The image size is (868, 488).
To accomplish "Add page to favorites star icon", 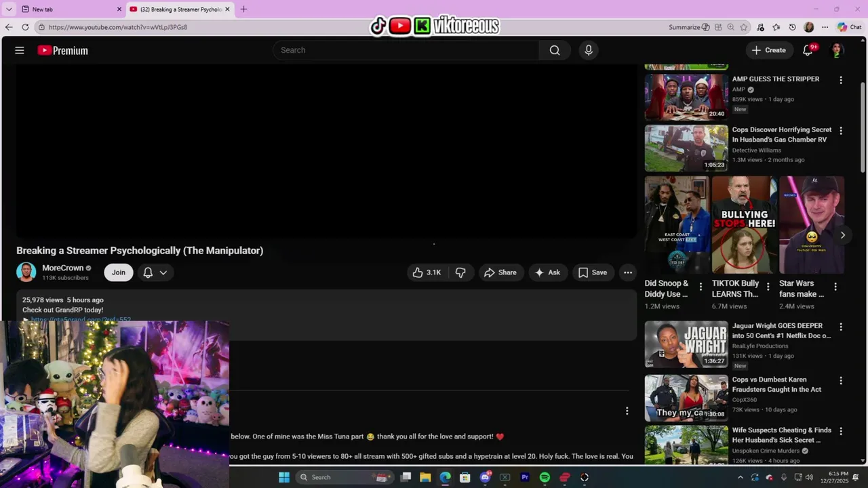I will click(x=744, y=27).
